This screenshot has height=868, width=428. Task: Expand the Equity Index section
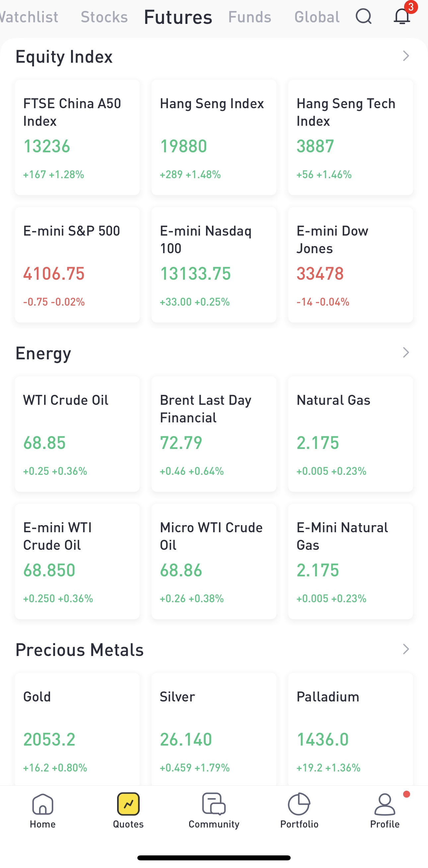click(x=406, y=56)
